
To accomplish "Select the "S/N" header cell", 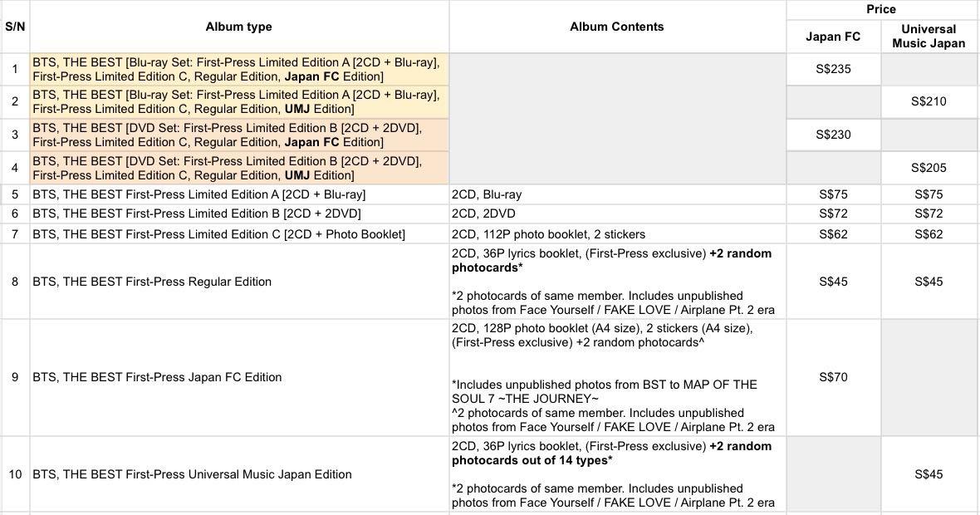I will pos(15,27).
